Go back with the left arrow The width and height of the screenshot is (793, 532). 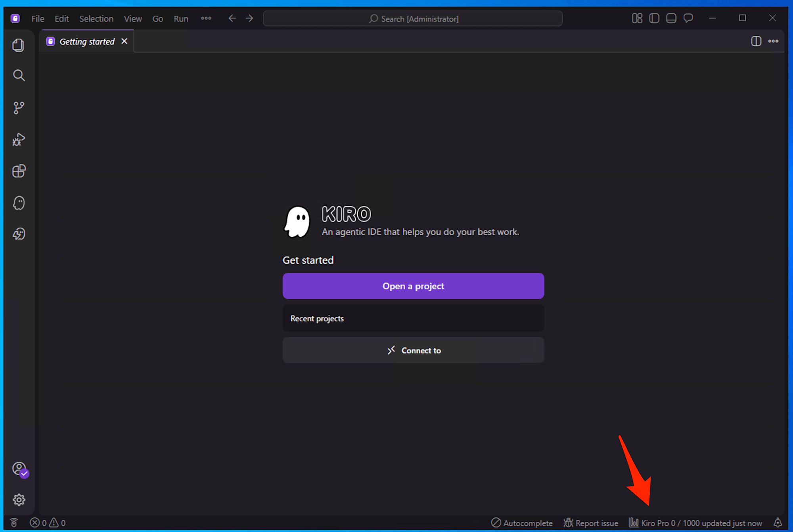click(232, 18)
